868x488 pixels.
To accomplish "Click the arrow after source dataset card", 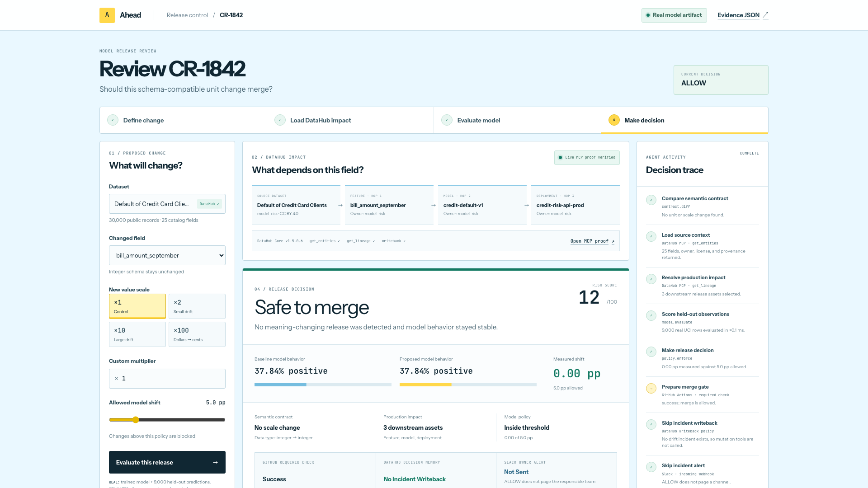I will coord(340,205).
